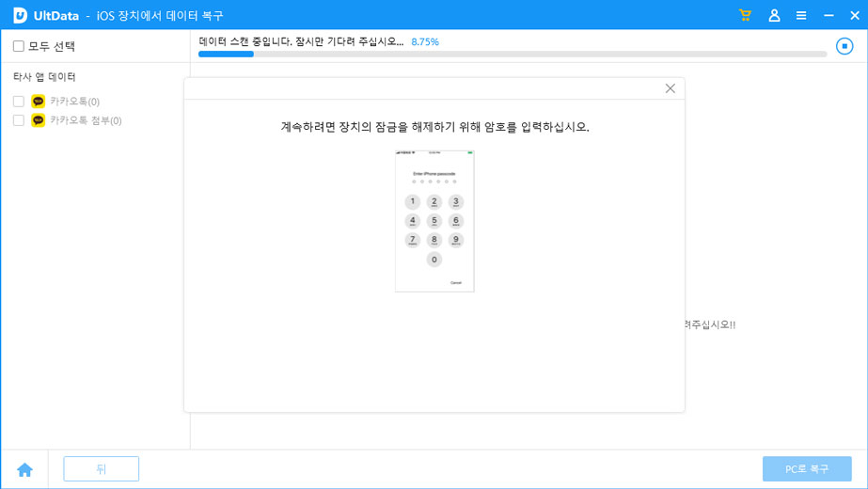Click the iPhone passcode screen image

coord(434,221)
